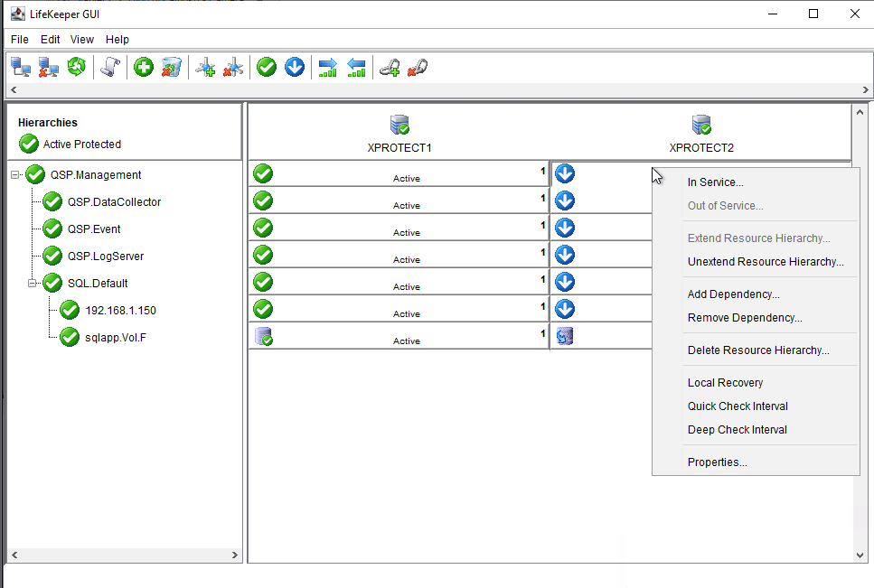The width and height of the screenshot is (874, 588).
Task: Refresh the GUI with the green arrows icon
Action: [76, 68]
